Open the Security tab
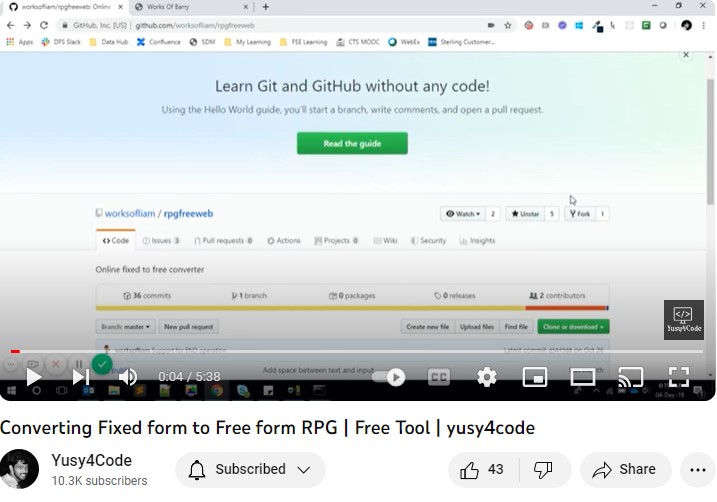 [x=428, y=240]
